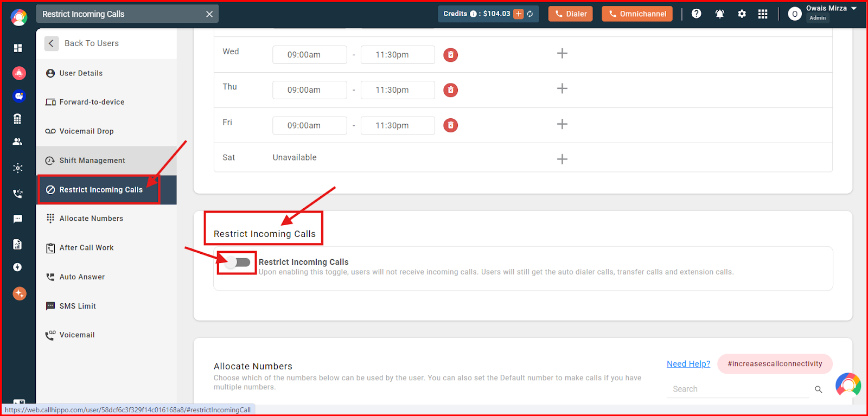Click the user avatar circle
Image resolution: width=868 pixels, height=416 pixels.
[x=795, y=14]
